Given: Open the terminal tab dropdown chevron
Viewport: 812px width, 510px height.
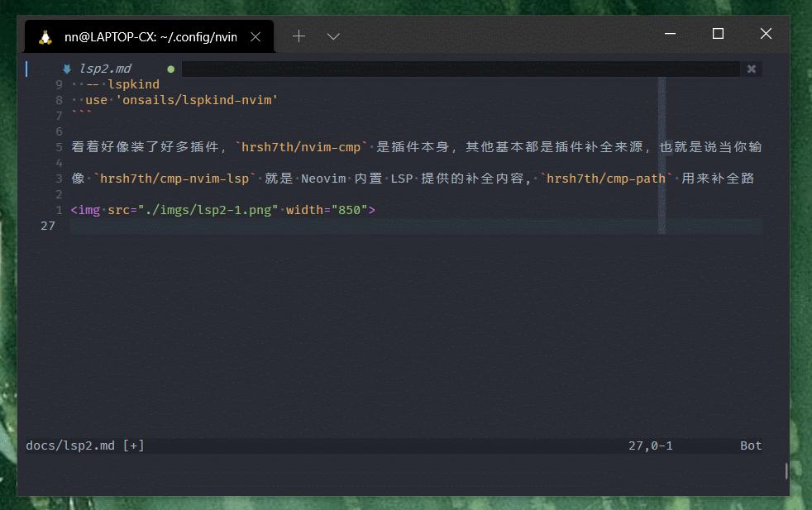Looking at the screenshot, I should (333, 36).
